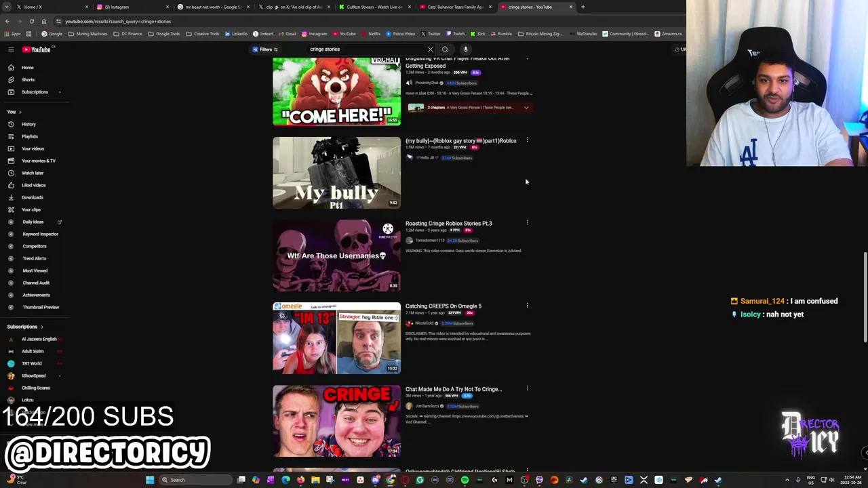Click the Wtf Are Those Usernames thumbnail
This screenshot has height=488, width=868.
[336, 256]
